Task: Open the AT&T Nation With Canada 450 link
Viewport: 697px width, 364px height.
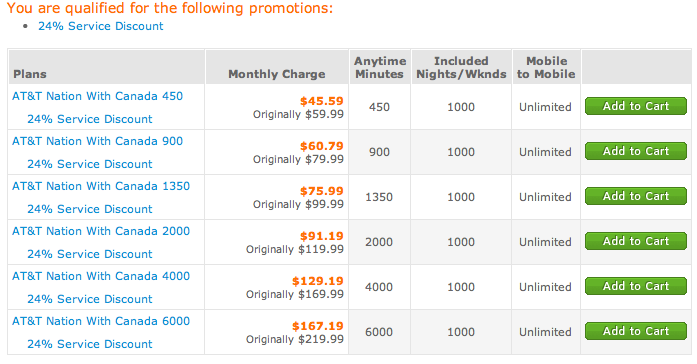Action: [97, 96]
